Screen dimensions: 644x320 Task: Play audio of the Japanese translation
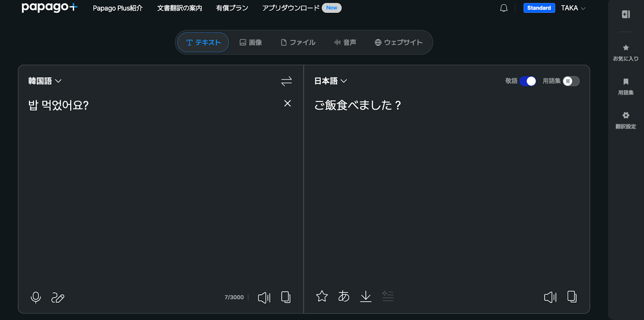point(550,297)
